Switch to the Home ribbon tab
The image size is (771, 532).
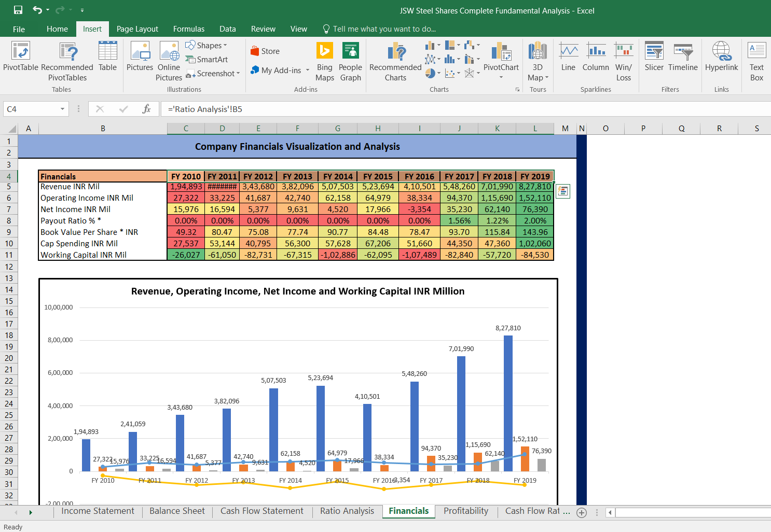coord(57,29)
